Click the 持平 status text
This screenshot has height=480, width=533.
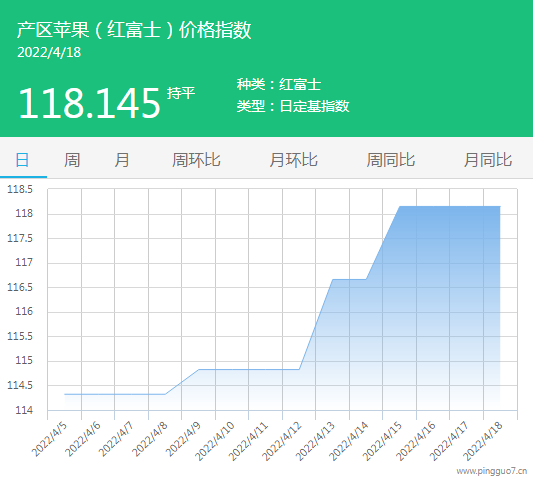pos(181,93)
